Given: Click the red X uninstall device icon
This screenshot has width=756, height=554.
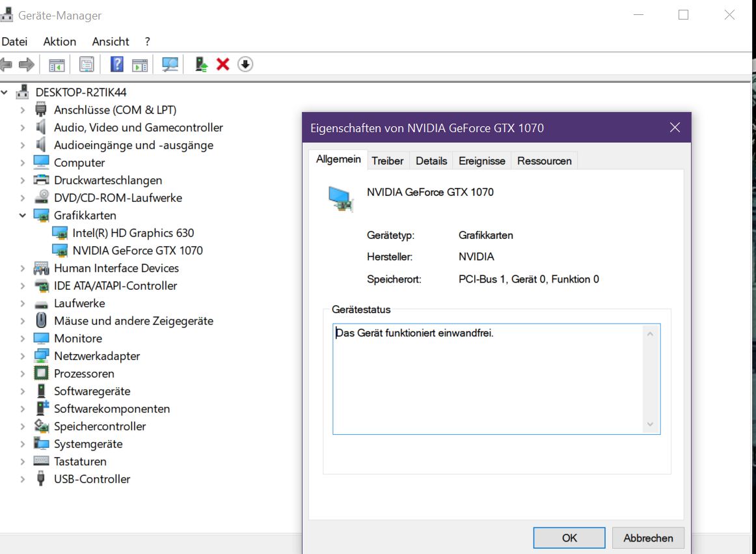Looking at the screenshot, I should [x=223, y=64].
